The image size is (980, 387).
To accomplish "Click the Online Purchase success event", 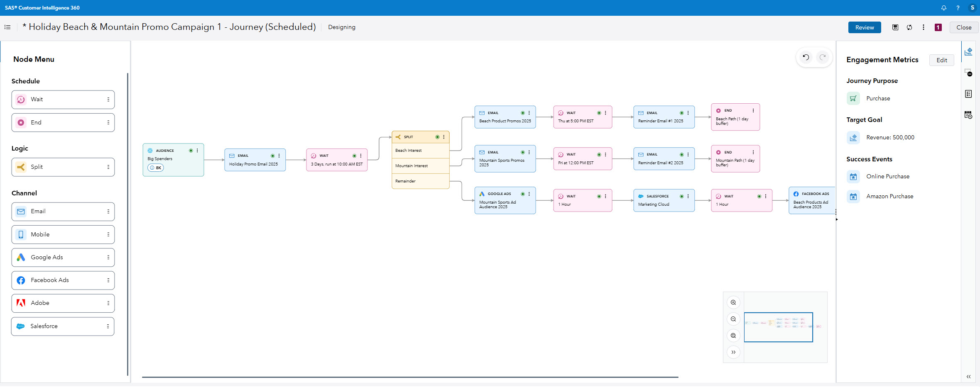I will 888,177.
